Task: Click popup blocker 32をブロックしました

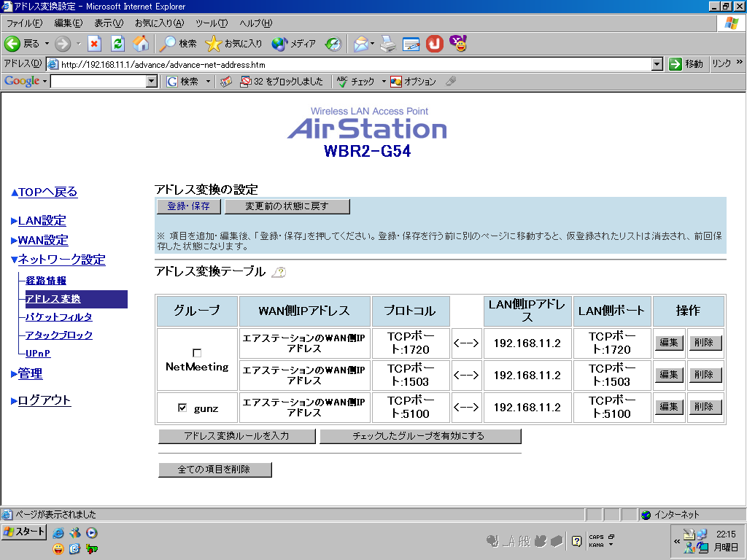Action: coord(282,82)
